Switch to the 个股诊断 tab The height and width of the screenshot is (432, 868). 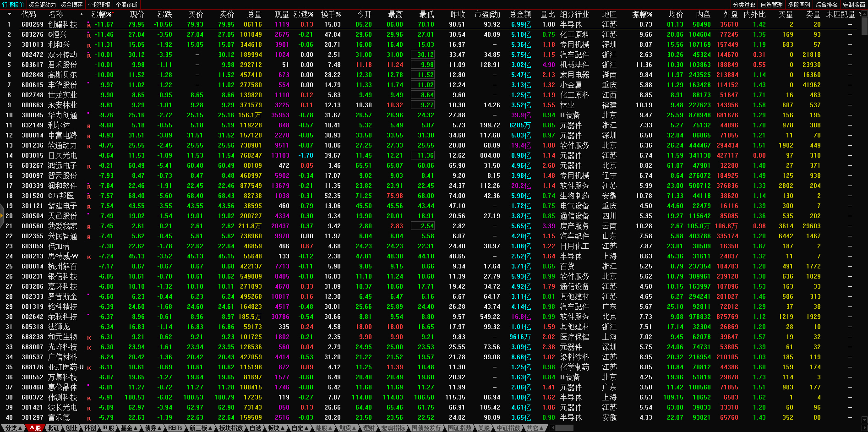(127, 5)
